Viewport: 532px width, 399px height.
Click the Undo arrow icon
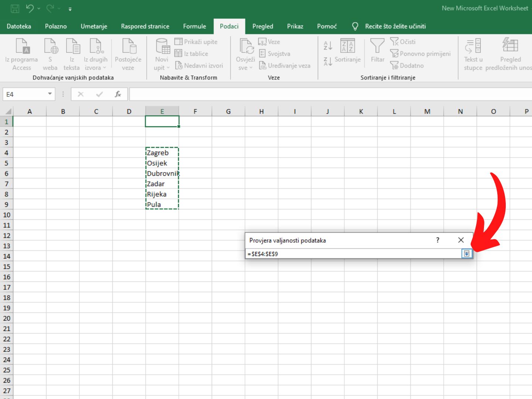pyautogui.click(x=30, y=8)
